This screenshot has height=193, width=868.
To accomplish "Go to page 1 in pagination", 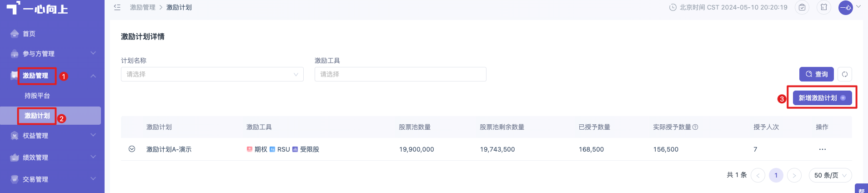I will (x=776, y=175).
